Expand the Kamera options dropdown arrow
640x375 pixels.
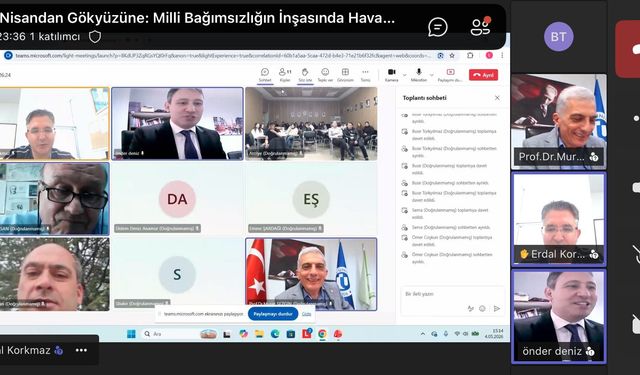(404, 75)
